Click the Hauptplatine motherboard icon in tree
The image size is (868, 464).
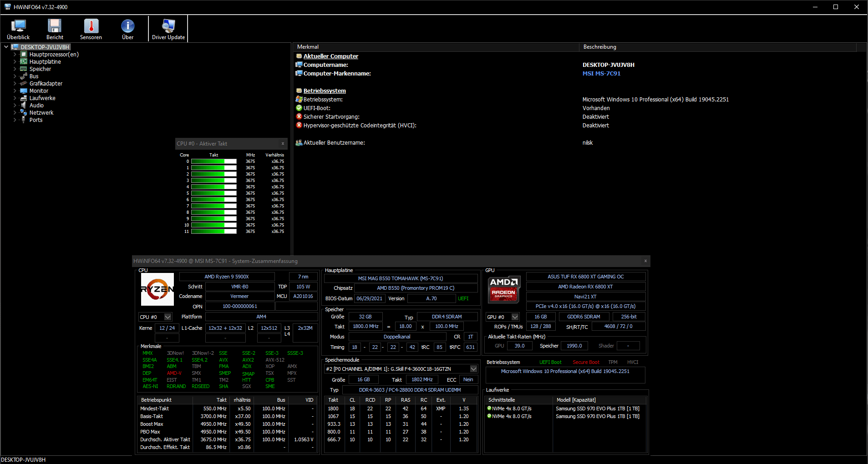(24, 62)
